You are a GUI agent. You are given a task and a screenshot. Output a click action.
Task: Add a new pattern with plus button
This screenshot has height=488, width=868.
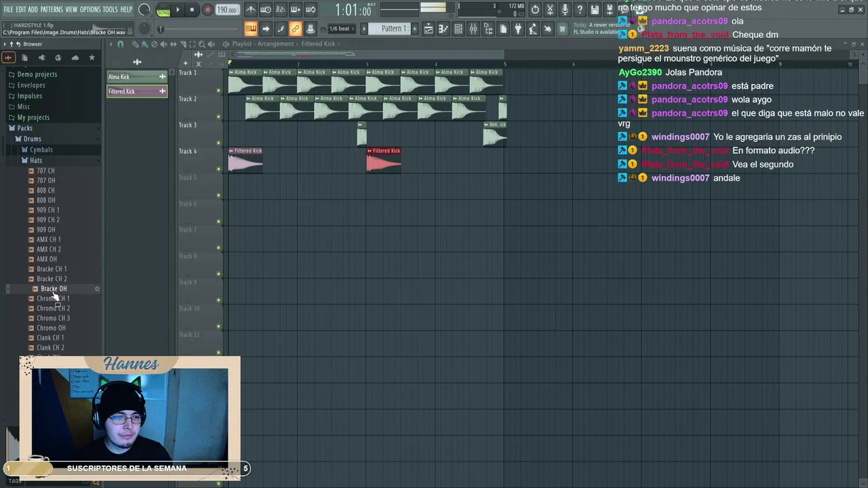414,28
